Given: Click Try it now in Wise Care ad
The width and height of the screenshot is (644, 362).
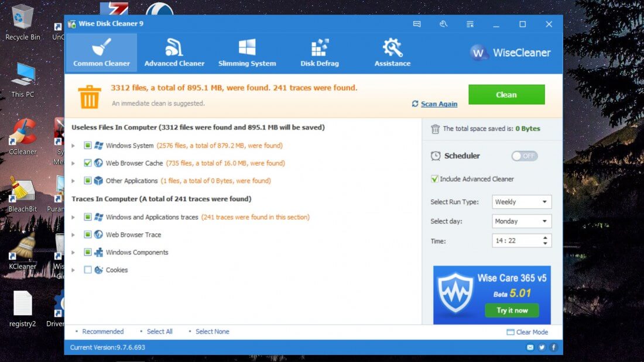Looking at the screenshot, I should (x=512, y=311).
